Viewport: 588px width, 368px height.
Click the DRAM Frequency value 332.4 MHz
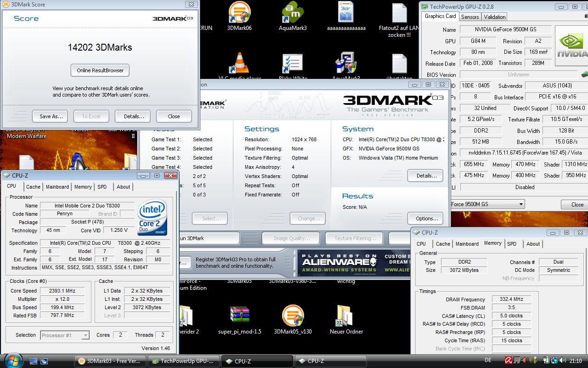[511, 299]
